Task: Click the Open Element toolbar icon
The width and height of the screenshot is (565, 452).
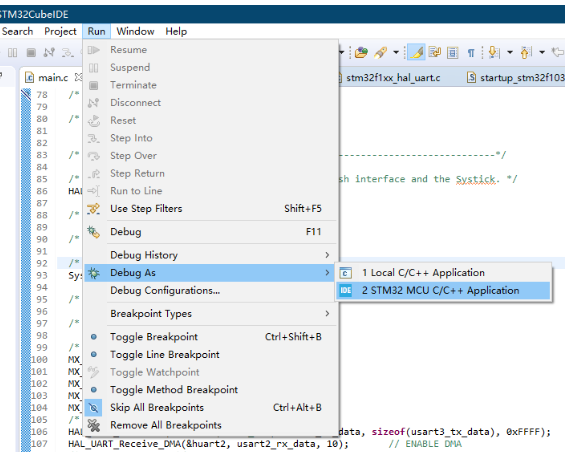Action: point(361,53)
